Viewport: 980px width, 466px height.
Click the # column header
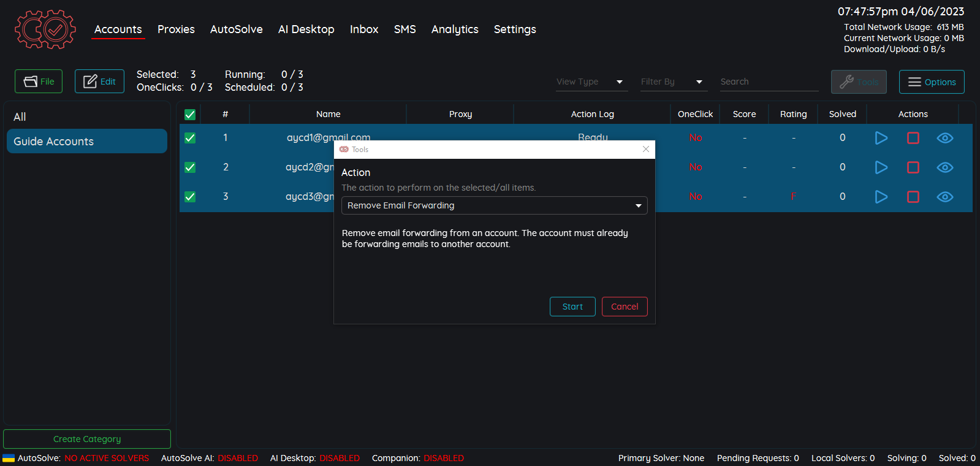(226, 114)
